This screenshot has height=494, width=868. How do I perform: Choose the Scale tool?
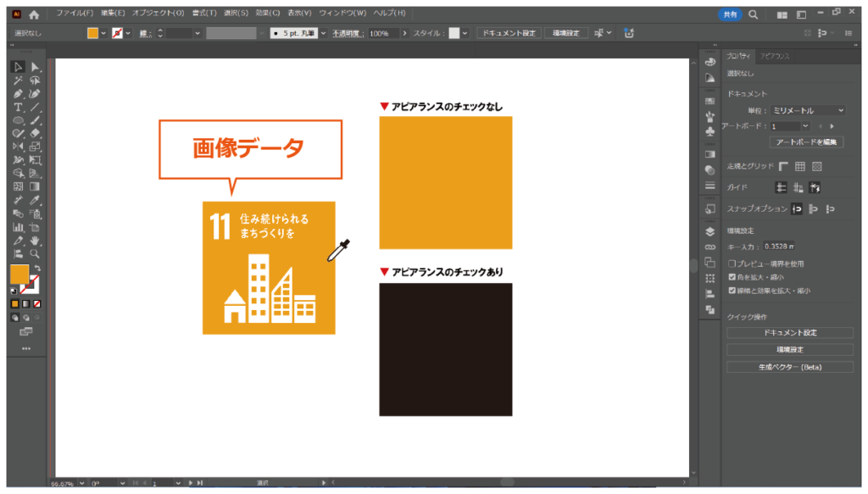pyautogui.click(x=35, y=147)
